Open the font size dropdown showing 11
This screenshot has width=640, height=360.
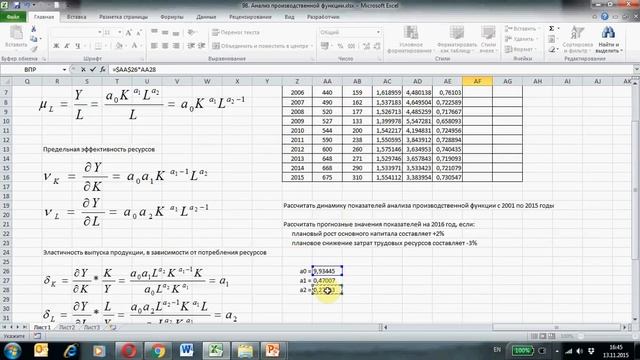click(120, 32)
